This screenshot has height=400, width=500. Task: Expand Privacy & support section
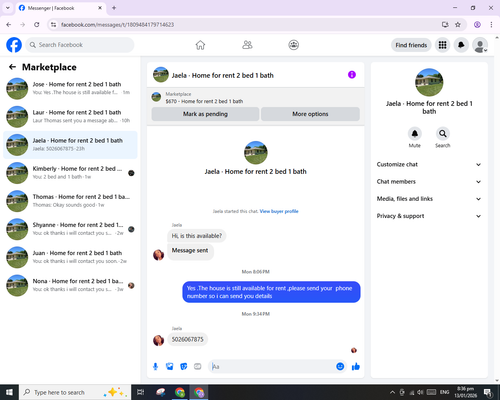[x=429, y=216]
